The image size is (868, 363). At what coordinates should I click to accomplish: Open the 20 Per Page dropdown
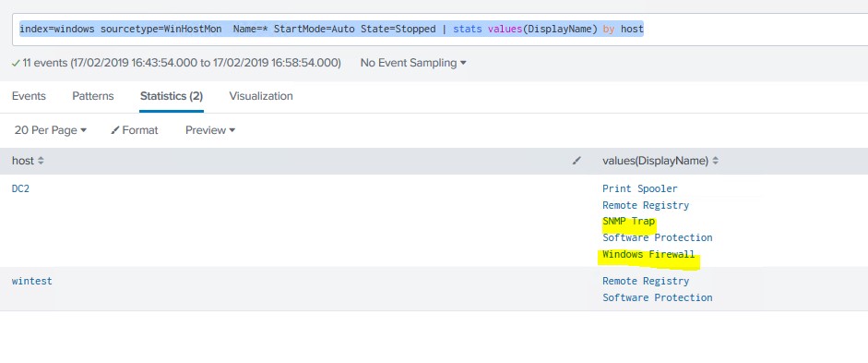51,130
